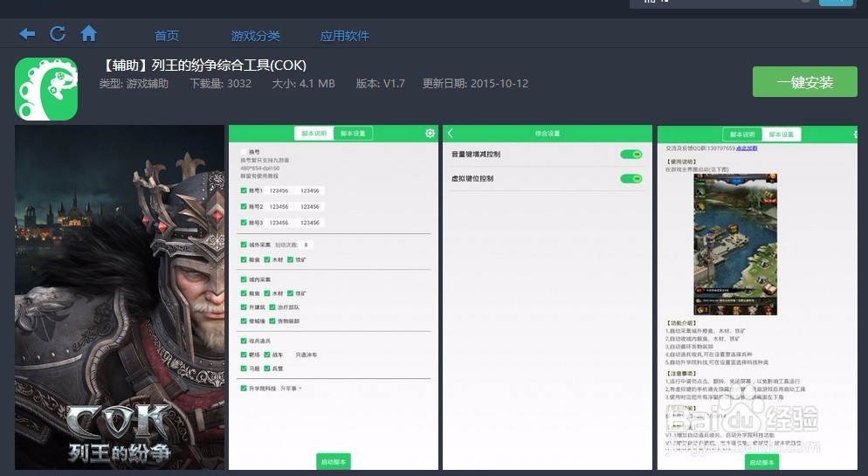Toggle the 兵营 checkbox

point(267,369)
